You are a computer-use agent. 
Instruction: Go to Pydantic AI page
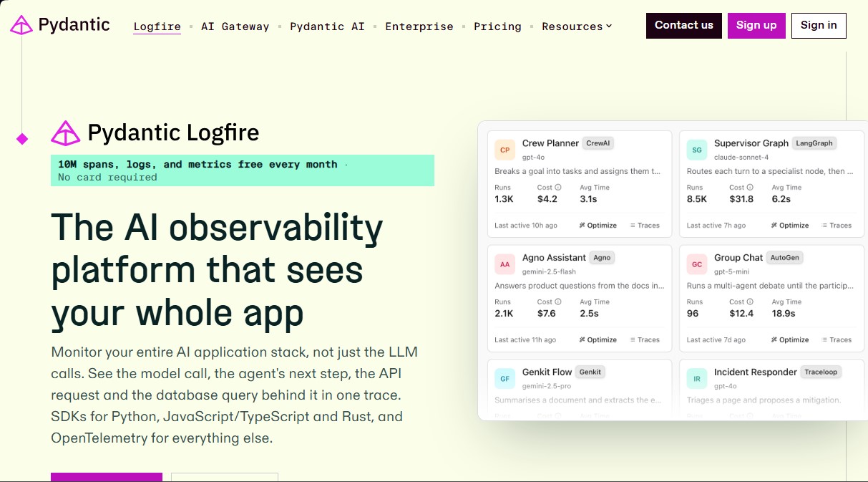pyautogui.click(x=327, y=26)
